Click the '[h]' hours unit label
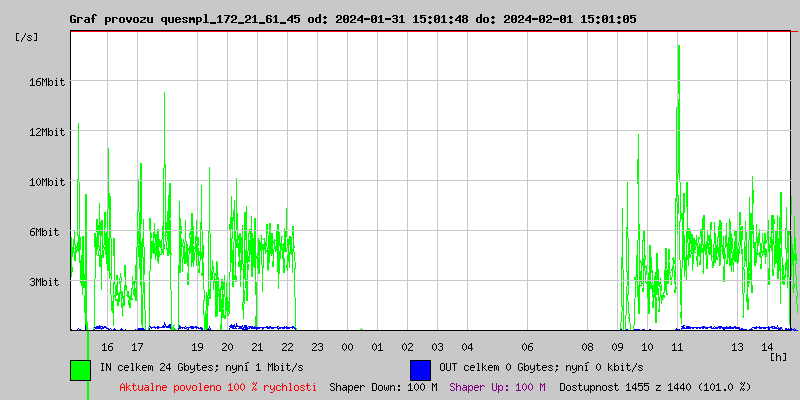 [x=778, y=356]
